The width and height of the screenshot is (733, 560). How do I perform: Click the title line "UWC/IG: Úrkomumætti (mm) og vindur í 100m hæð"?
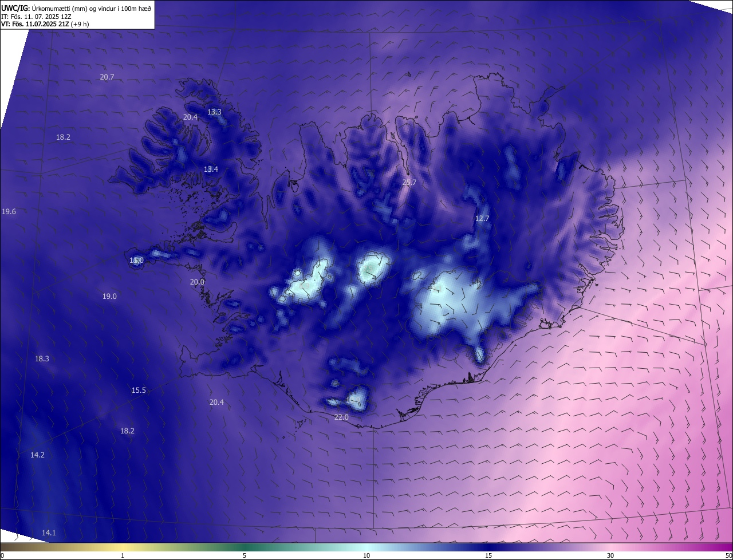(x=76, y=8)
